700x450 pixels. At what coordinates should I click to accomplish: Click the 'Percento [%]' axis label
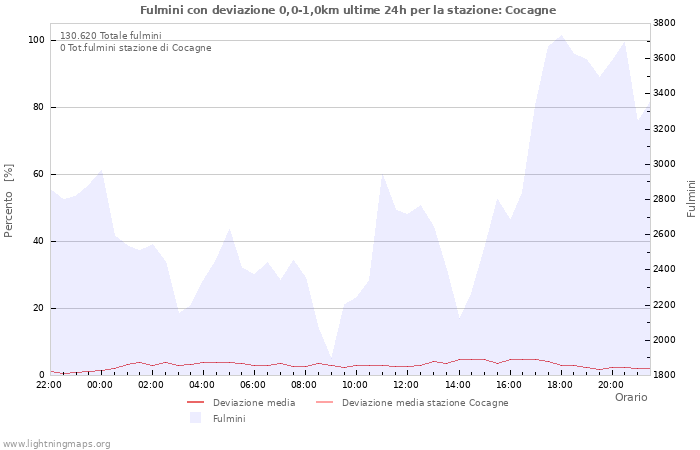tap(8, 201)
